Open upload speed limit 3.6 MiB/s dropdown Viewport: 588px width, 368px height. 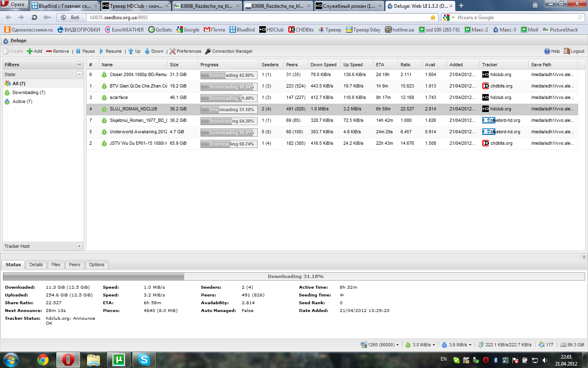pyautogui.click(x=457, y=345)
